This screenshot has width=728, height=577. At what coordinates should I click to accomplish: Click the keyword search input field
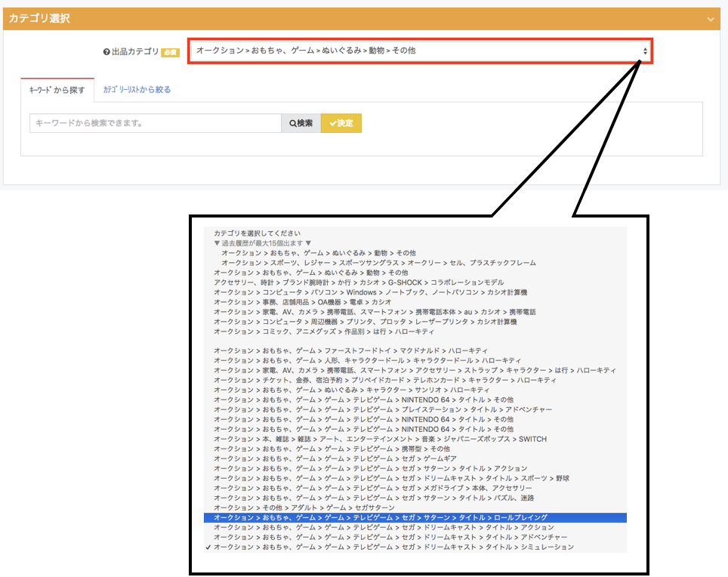coord(156,122)
